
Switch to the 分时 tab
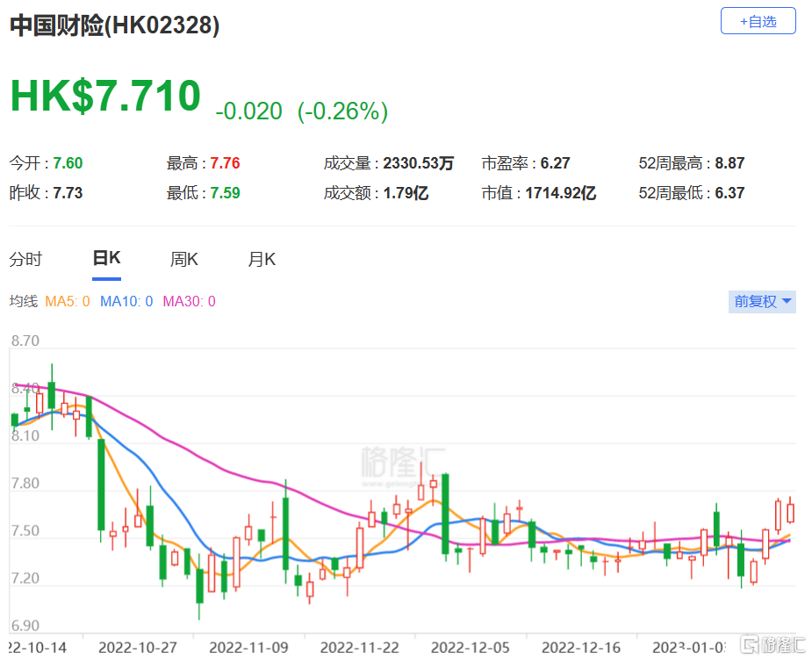point(25,259)
